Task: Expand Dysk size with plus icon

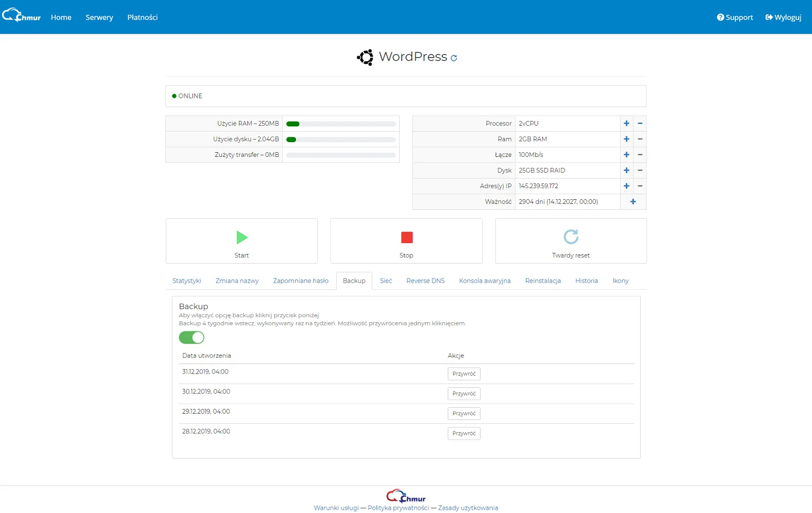Action: coord(626,170)
